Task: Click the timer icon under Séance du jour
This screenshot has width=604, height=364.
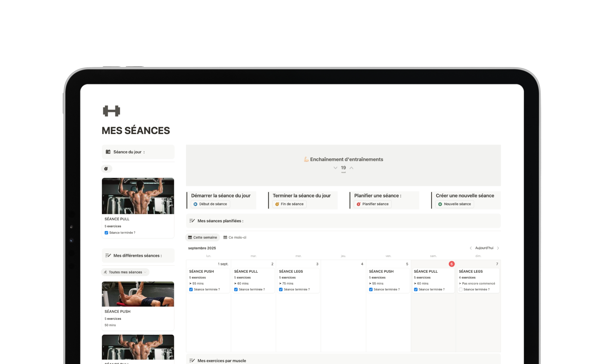Action: click(x=106, y=169)
